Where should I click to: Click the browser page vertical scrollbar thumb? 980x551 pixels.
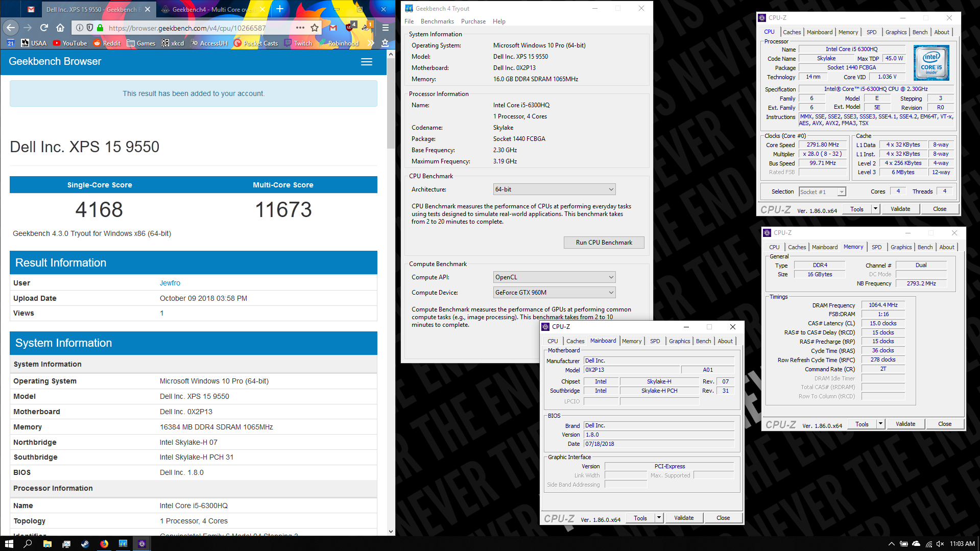(x=391, y=104)
